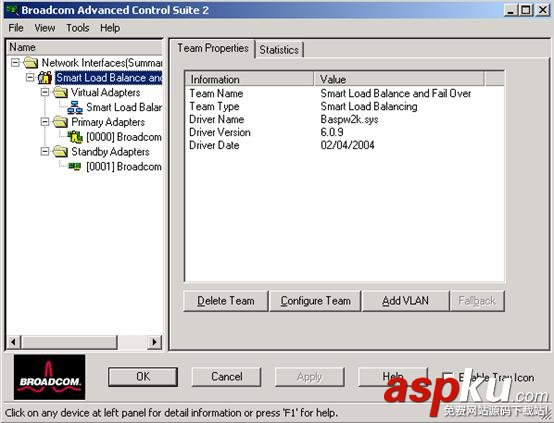This screenshot has height=423, width=554.
Task: Minimize the Broadcom Advanced Control Suite window
Action: pyautogui.click(x=511, y=10)
